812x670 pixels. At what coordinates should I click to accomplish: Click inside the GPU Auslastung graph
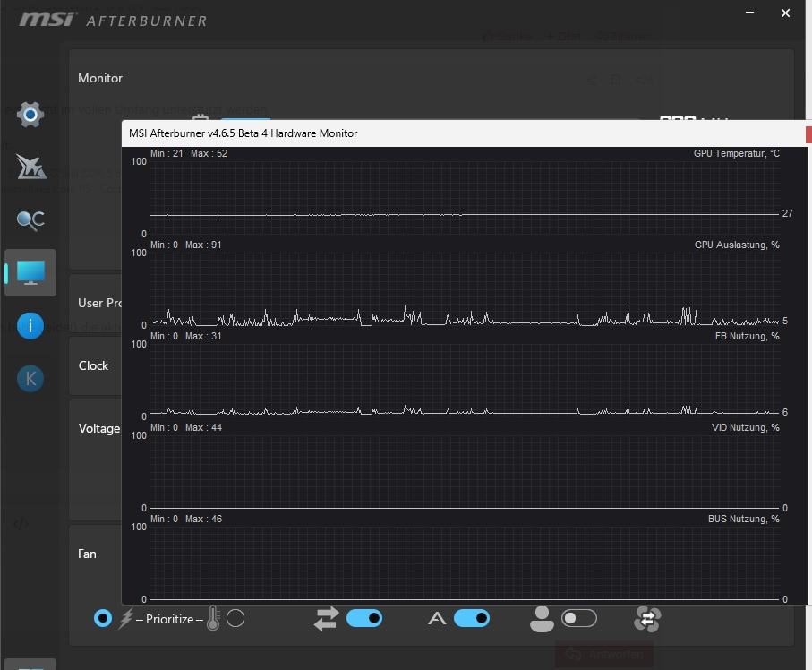[x=464, y=289]
